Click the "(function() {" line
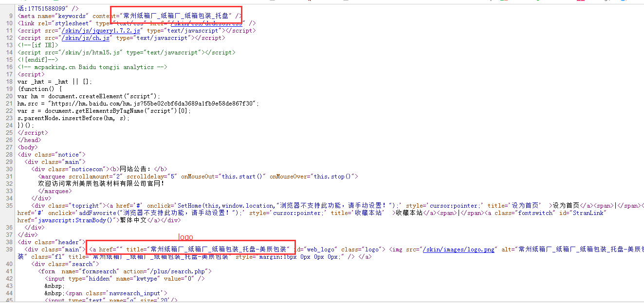 click(40, 89)
